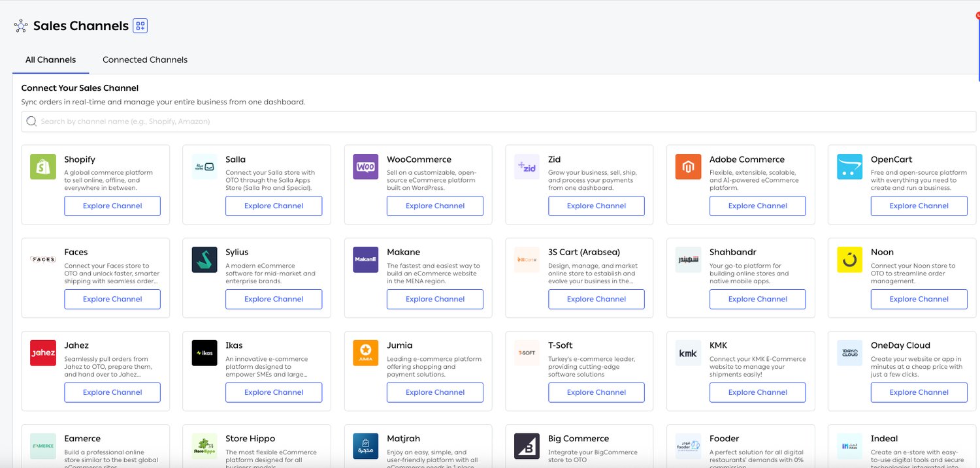Image resolution: width=980 pixels, height=468 pixels.
Task: Click the Connect Your Sales Channel heading
Action: coord(80,88)
